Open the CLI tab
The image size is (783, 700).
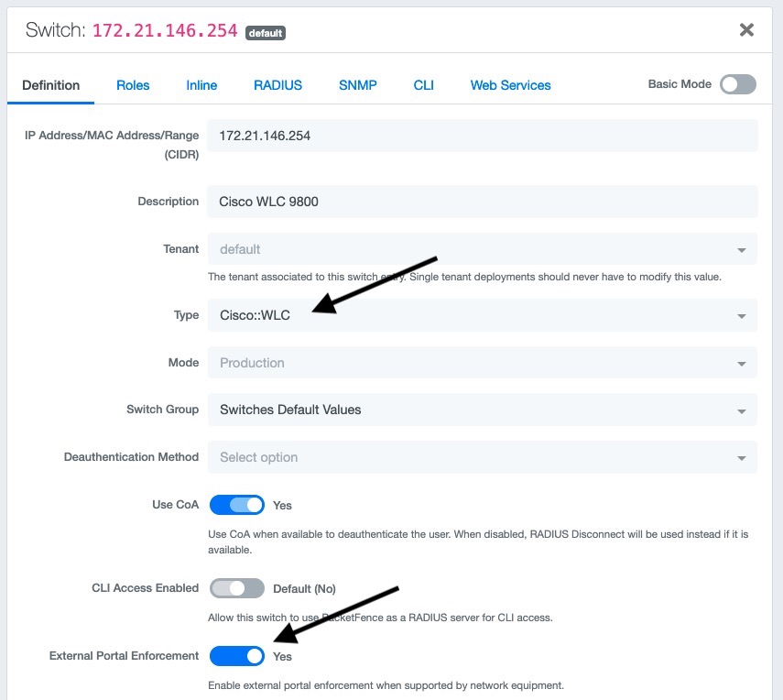point(423,85)
